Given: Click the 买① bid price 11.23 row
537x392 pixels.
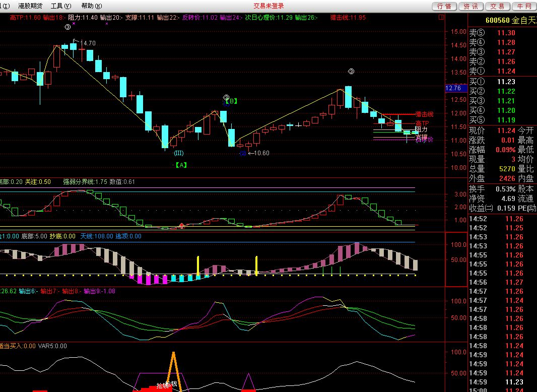Looking at the screenshot, I should pyautogui.click(x=502, y=82).
